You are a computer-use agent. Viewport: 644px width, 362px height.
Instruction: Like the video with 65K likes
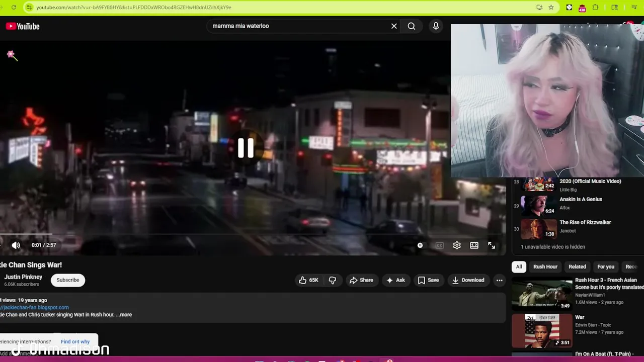(309, 280)
